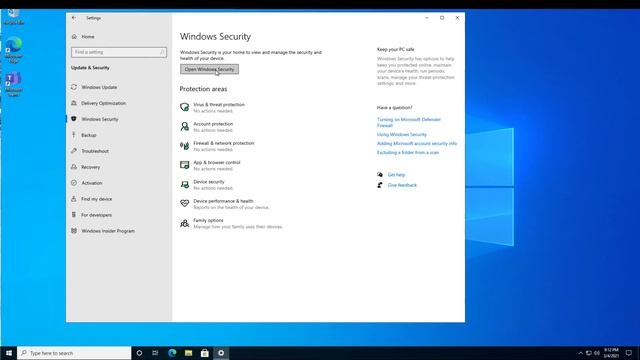Open Microsoft Edge desktop shortcut
Viewport: 640px width, 360px height.
[13, 50]
